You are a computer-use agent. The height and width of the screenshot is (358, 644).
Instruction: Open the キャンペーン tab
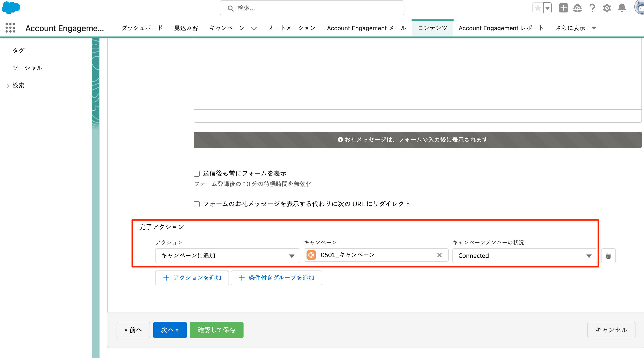click(227, 28)
